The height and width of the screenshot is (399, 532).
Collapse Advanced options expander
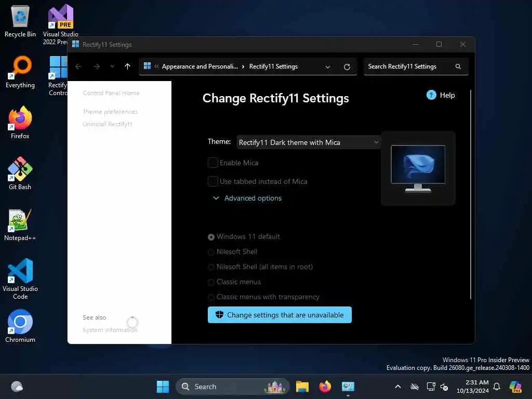coord(247,198)
